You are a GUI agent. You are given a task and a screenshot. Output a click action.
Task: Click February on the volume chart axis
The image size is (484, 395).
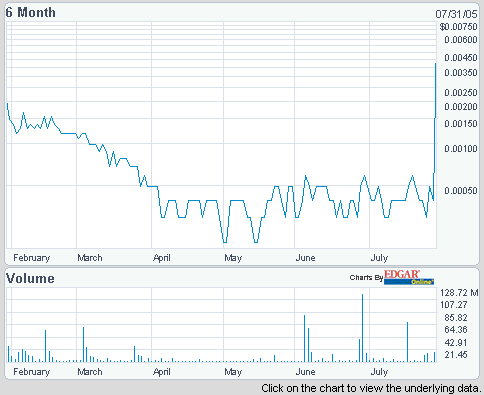[x=32, y=372]
